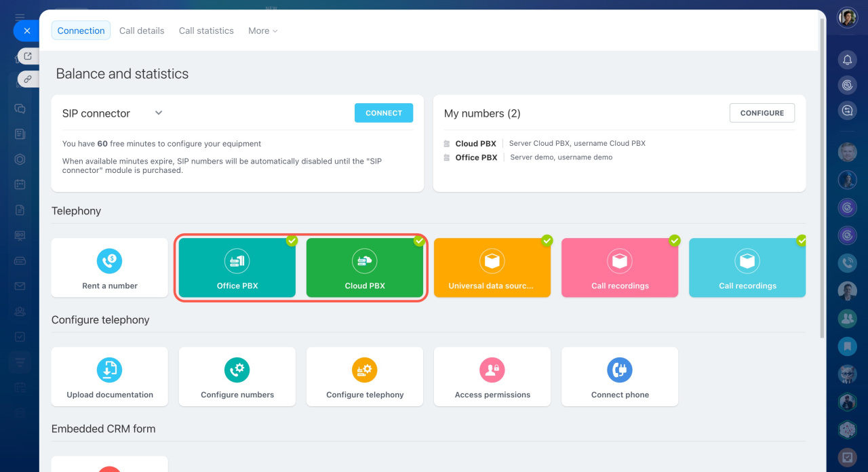Switch to the Call details tab
This screenshot has height=472, width=868.
point(142,31)
